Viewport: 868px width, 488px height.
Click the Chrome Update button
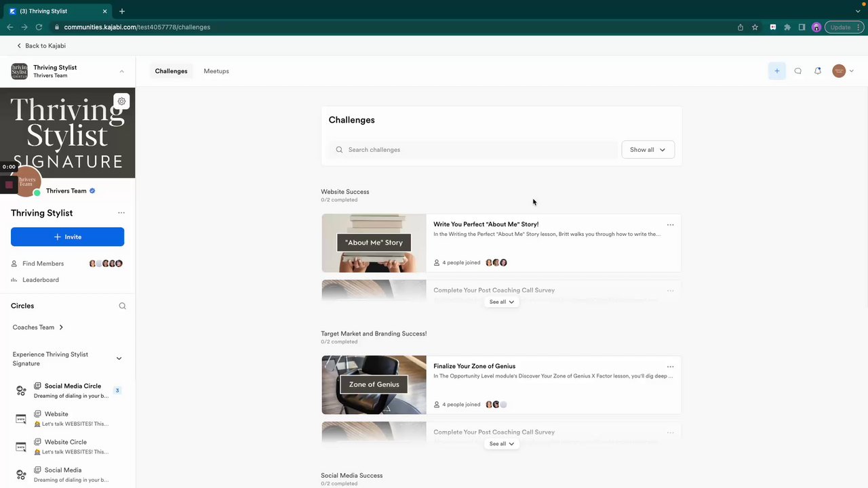point(844,27)
